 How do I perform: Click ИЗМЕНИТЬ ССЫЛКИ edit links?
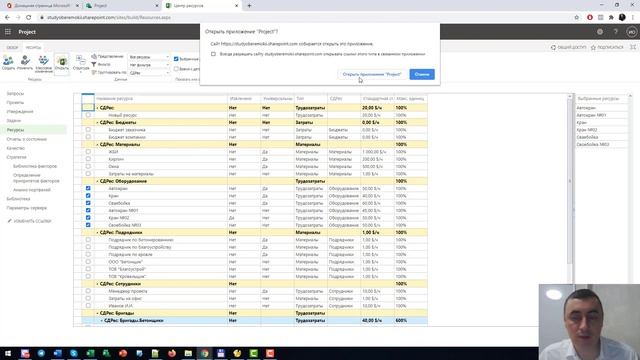(x=30, y=221)
